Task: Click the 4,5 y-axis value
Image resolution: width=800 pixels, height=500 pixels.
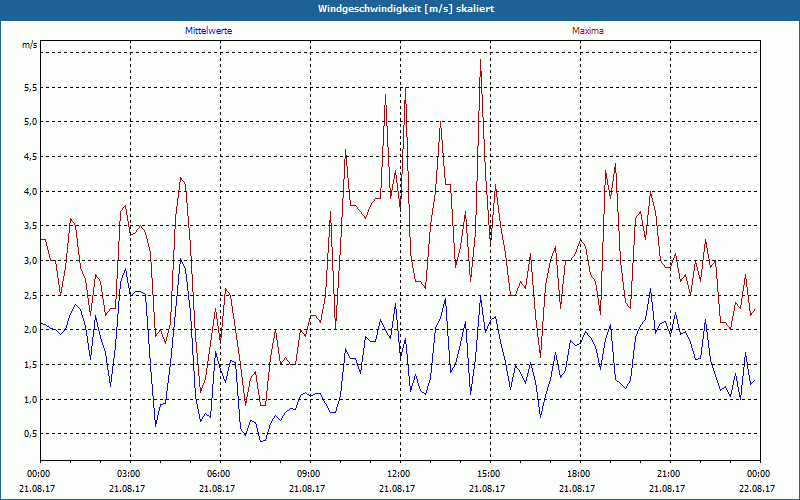Action: tap(31, 157)
